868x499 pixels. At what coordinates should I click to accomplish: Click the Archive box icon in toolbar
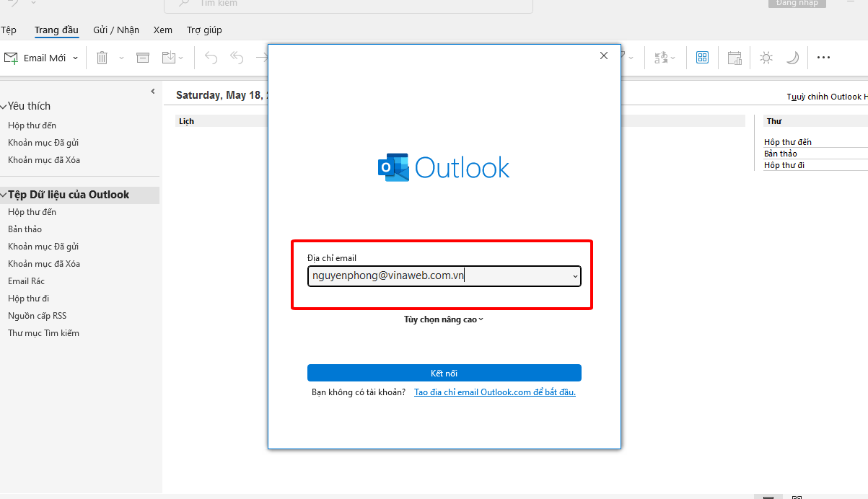143,58
